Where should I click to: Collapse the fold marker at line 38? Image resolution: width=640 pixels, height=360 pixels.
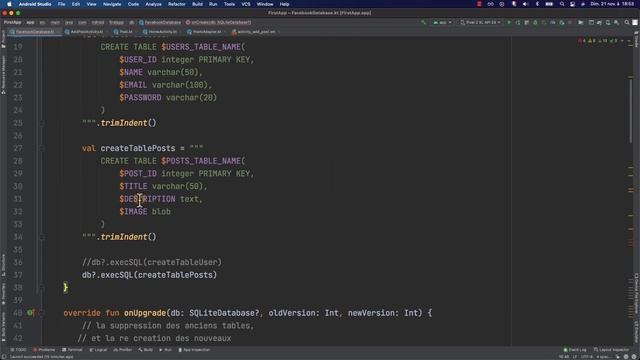tap(42, 287)
